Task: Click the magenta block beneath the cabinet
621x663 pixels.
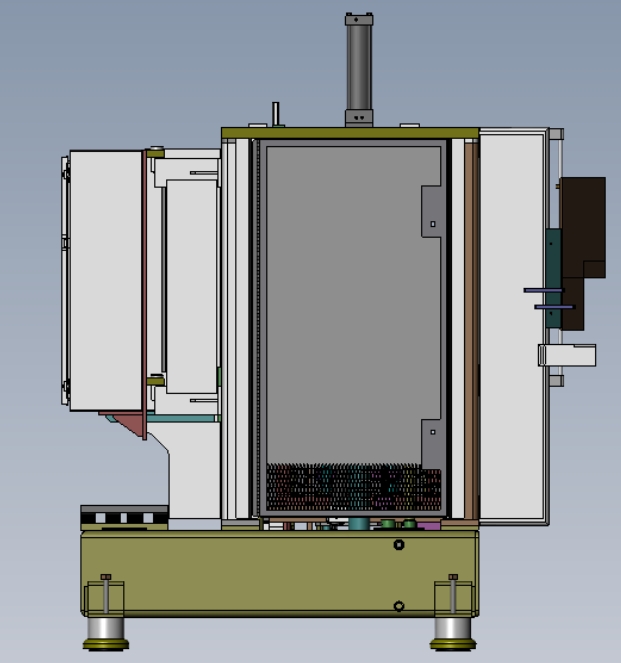Action: (x=428, y=526)
